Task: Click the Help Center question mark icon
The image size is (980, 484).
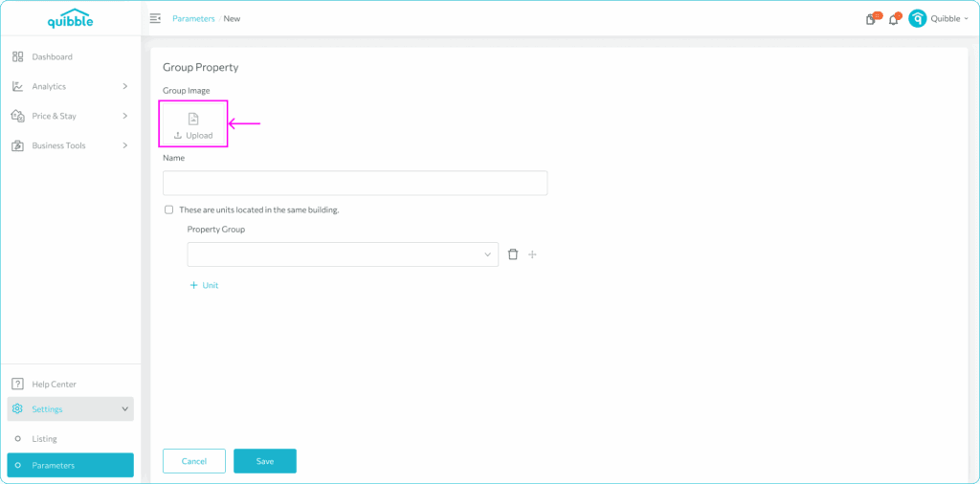Action: pos(17,385)
